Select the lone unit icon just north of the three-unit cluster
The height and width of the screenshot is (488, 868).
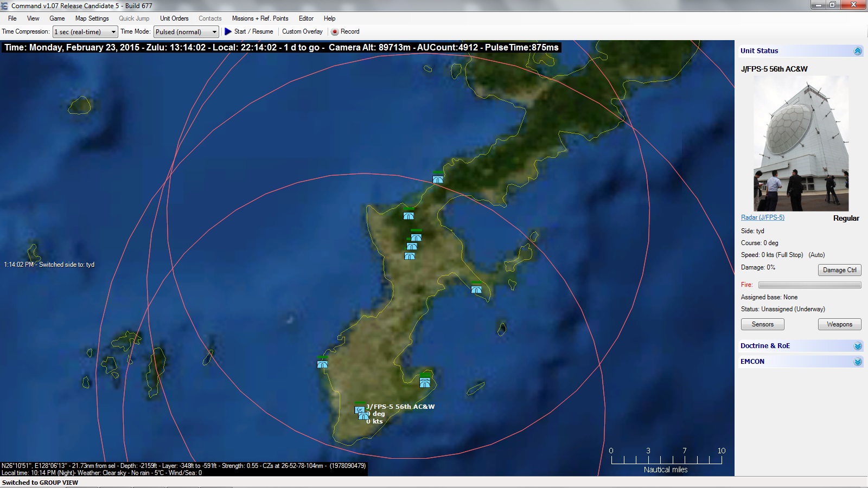[x=409, y=215]
